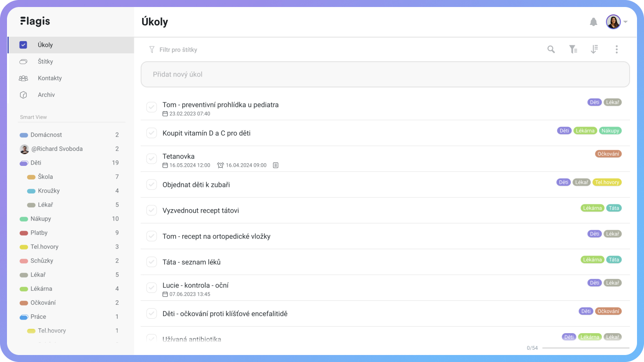644x362 pixels.
Task: Check off Koupit vitamín D a C task
Action: click(x=151, y=133)
